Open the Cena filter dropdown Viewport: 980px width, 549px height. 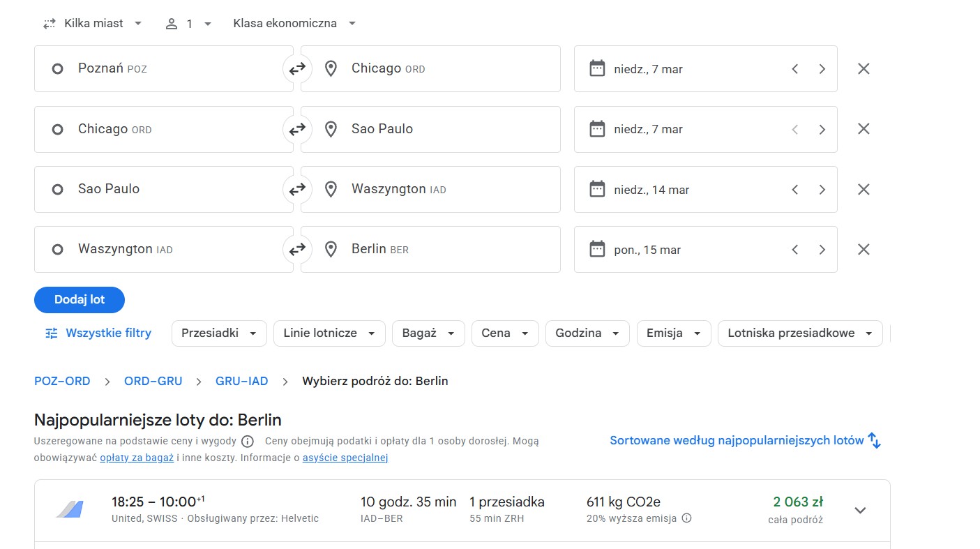coord(505,333)
